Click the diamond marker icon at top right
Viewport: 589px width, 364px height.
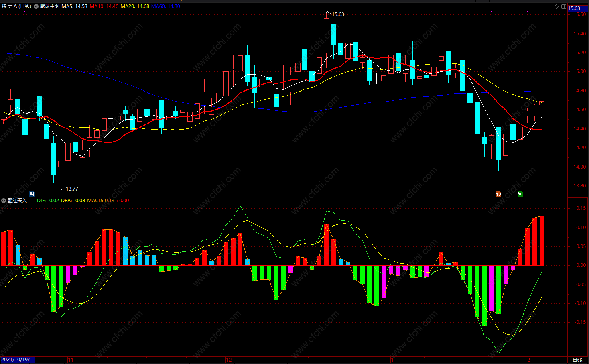(556, 7)
